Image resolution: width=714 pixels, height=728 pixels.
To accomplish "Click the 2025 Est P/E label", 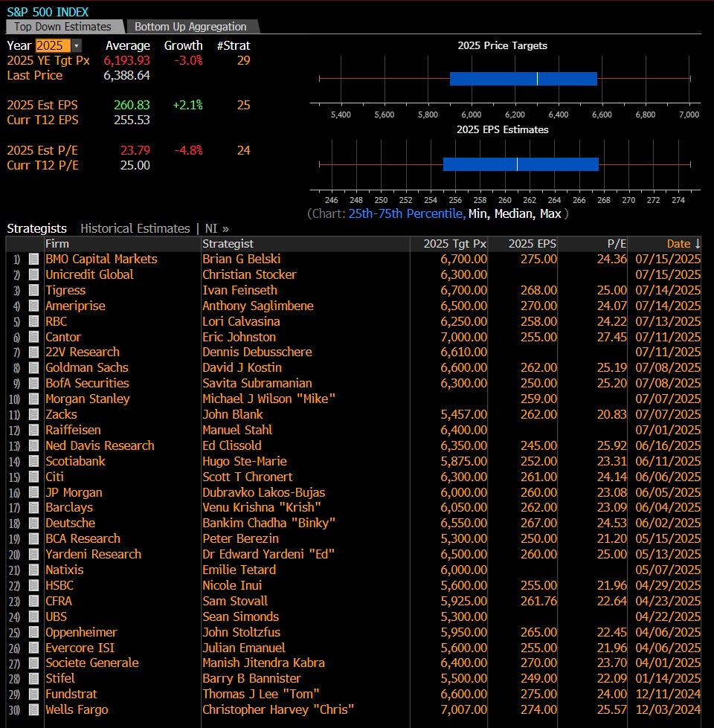I will pos(42,150).
